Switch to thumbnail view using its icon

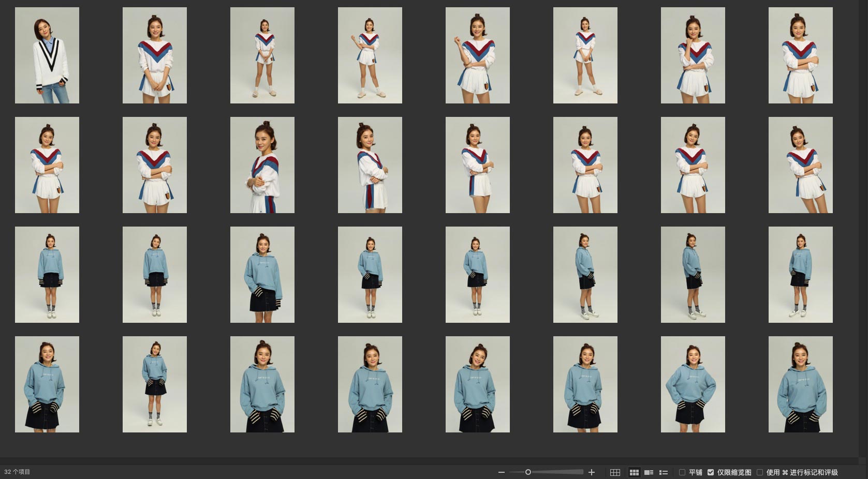634,472
